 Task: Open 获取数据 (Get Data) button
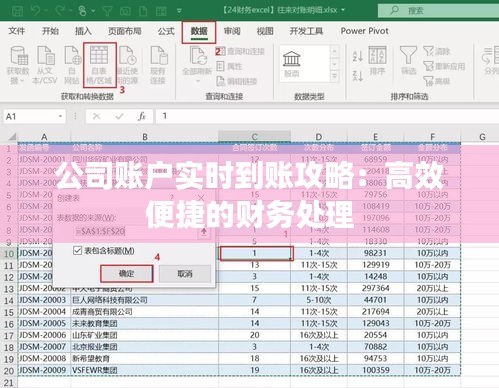tap(18, 65)
